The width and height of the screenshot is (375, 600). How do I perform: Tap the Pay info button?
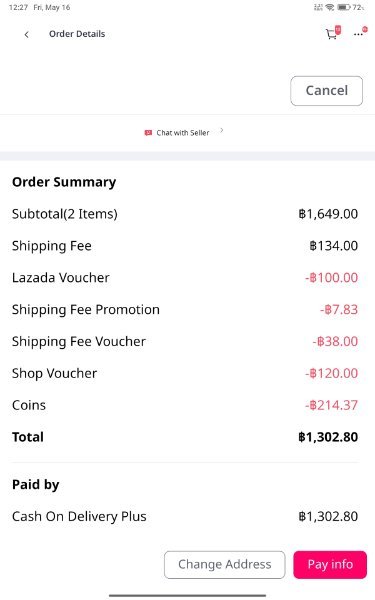(x=330, y=564)
